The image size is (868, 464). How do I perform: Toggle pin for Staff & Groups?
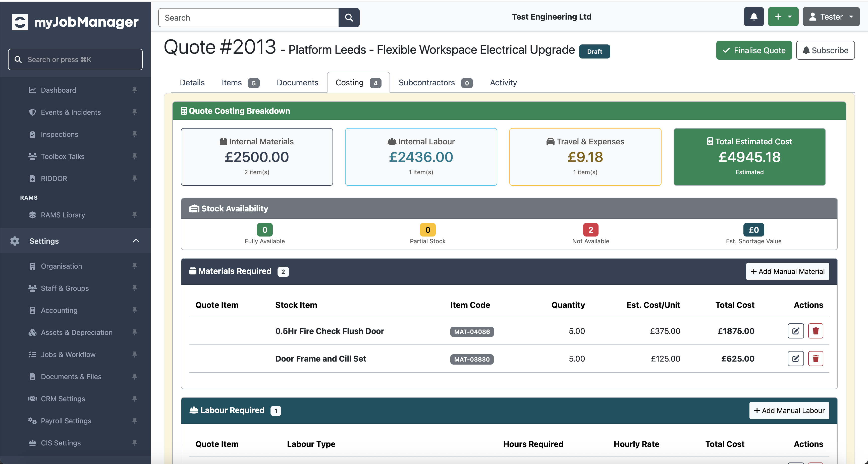(x=134, y=288)
